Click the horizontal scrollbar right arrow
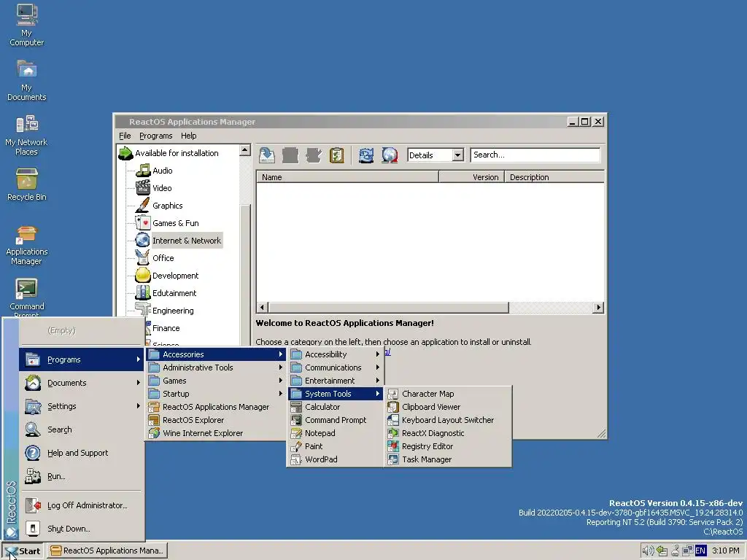 (598, 308)
